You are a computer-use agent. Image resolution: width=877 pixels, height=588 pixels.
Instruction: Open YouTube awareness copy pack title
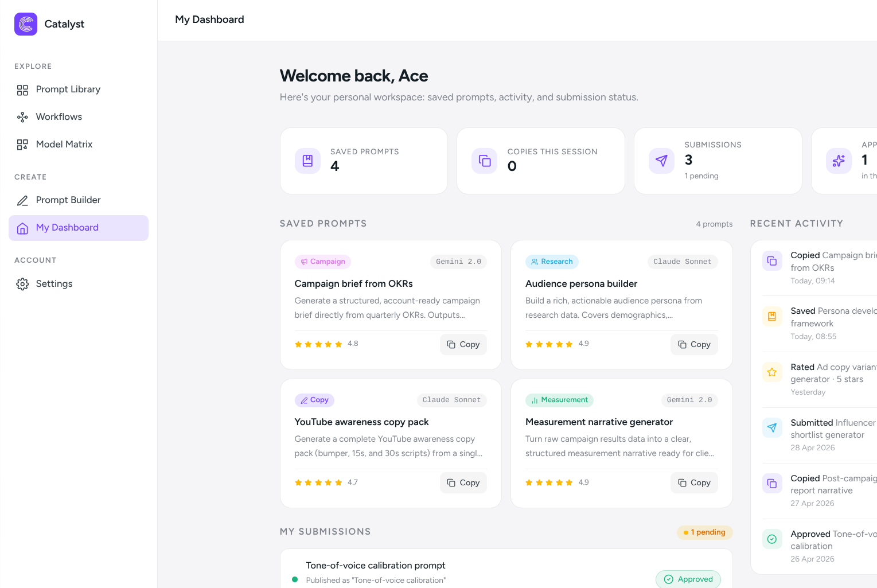362,422
